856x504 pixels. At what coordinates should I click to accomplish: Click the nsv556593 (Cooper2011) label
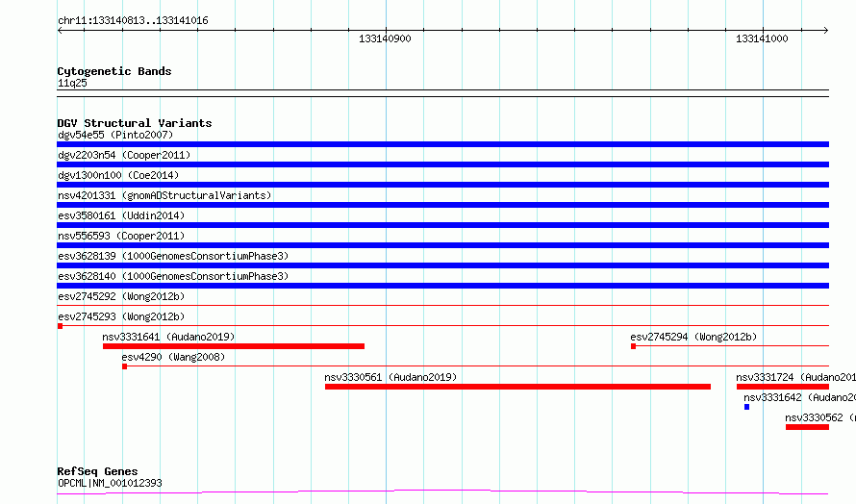point(121,236)
